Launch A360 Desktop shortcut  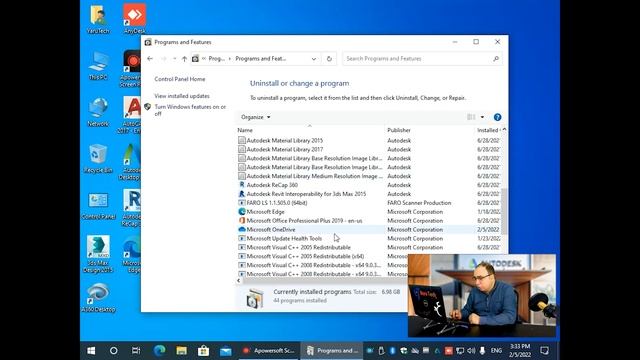click(98, 298)
